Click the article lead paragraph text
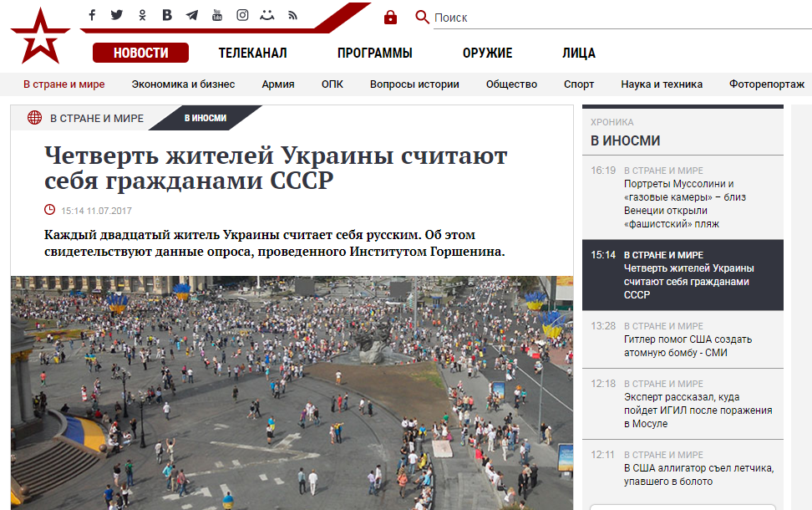Image resolution: width=812 pixels, height=510 pixels. point(275,243)
